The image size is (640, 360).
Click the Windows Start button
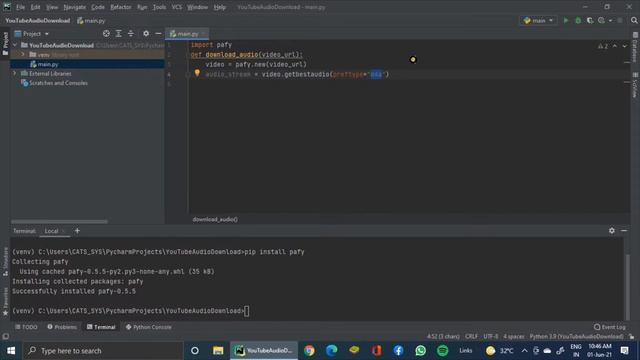11,351
